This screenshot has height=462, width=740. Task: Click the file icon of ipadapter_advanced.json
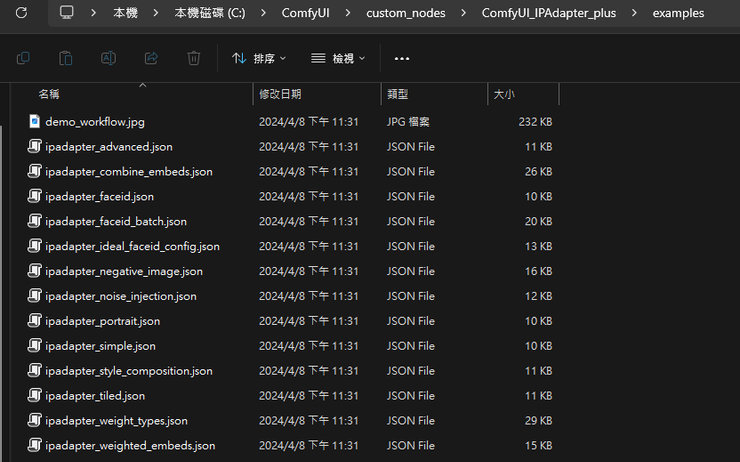34,146
